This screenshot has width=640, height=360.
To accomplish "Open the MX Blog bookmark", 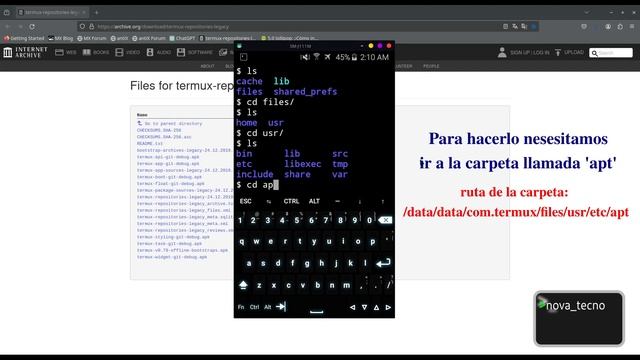I will pyautogui.click(x=60, y=38).
